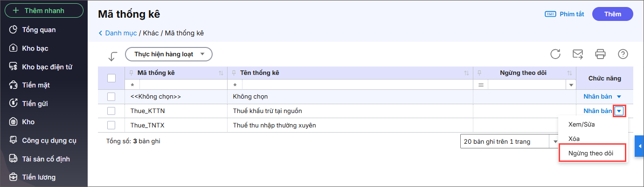Click the refresh data icon
The width and height of the screenshot is (644, 187).
click(555, 54)
